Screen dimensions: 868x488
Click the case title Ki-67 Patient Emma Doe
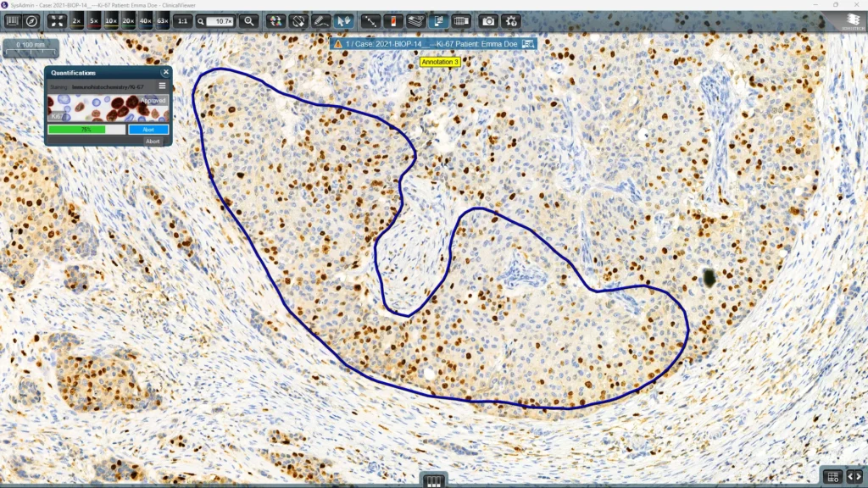[x=431, y=44]
